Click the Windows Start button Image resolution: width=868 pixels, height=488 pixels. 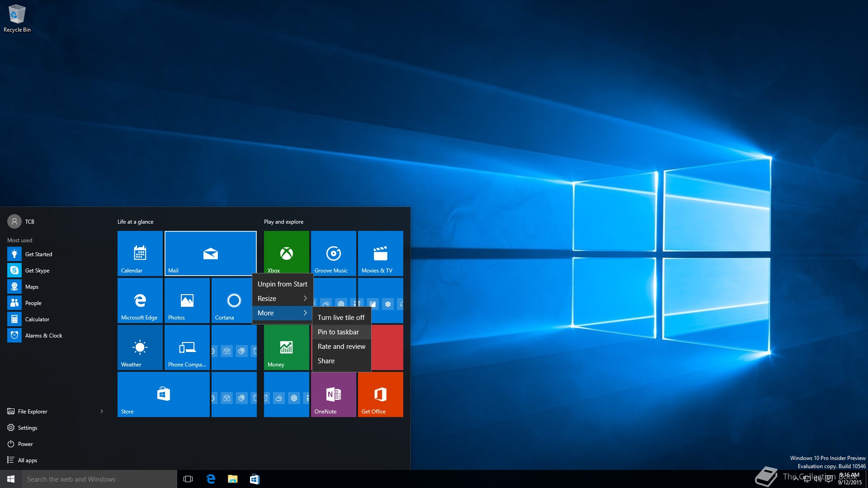tap(11, 479)
